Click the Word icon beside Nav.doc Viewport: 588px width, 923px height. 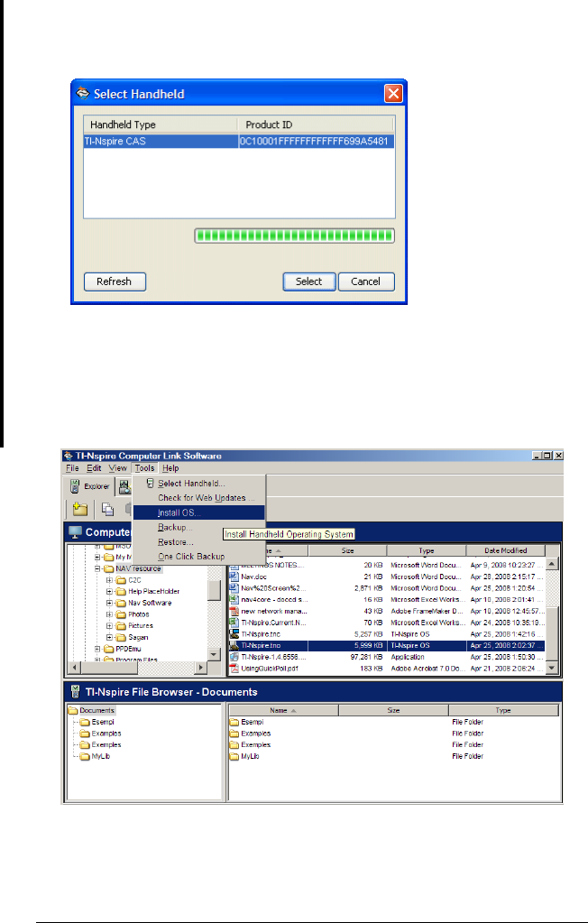[x=234, y=577]
